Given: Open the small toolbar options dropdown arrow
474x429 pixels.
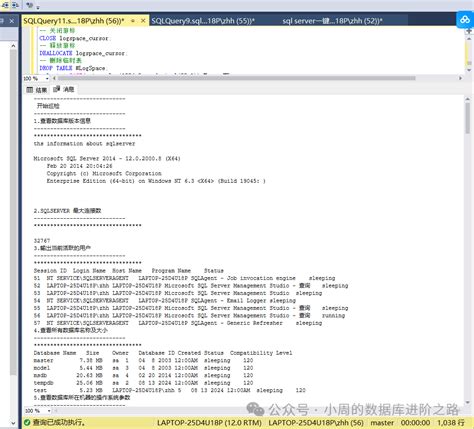Looking at the screenshot, I should (x=38, y=7).
